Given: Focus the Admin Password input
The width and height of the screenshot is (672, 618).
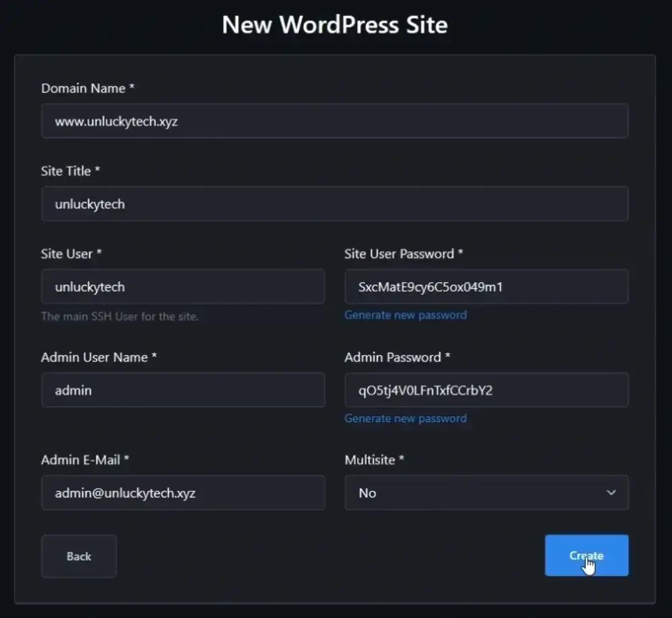Looking at the screenshot, I should [486, 390].
